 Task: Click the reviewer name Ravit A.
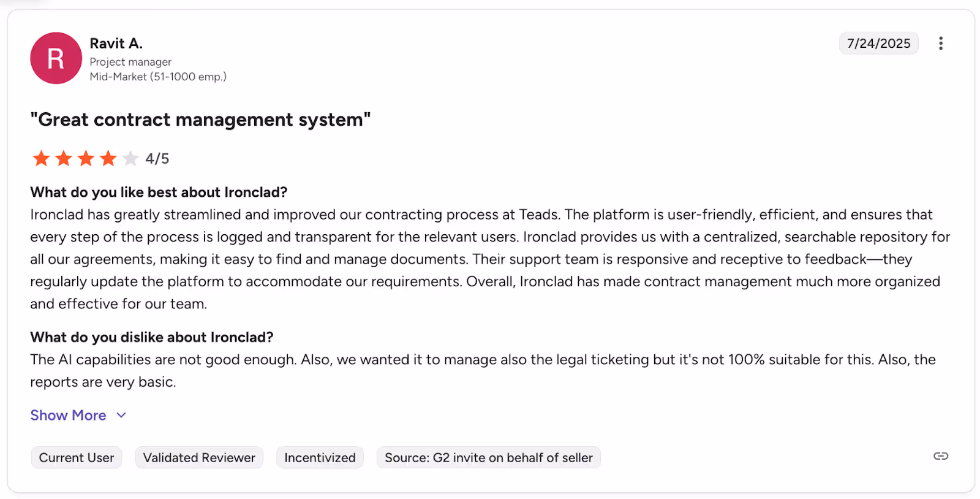(x=116, y=43)
